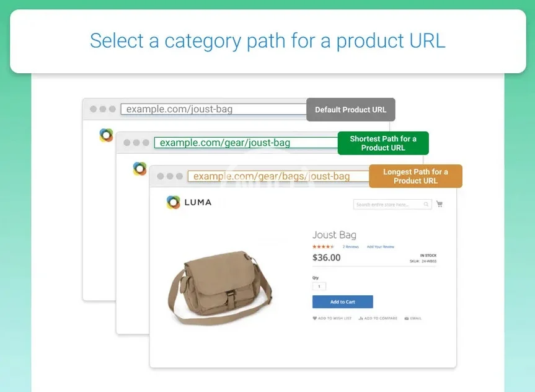Click the Joust Bag product image
Screen dimensions: 535x392
tap(220, 286)
